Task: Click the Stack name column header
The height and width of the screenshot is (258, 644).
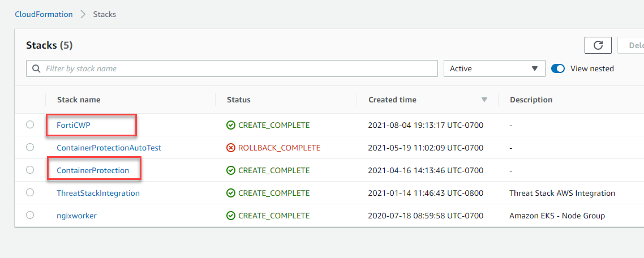Action: [x=79, y=100]
